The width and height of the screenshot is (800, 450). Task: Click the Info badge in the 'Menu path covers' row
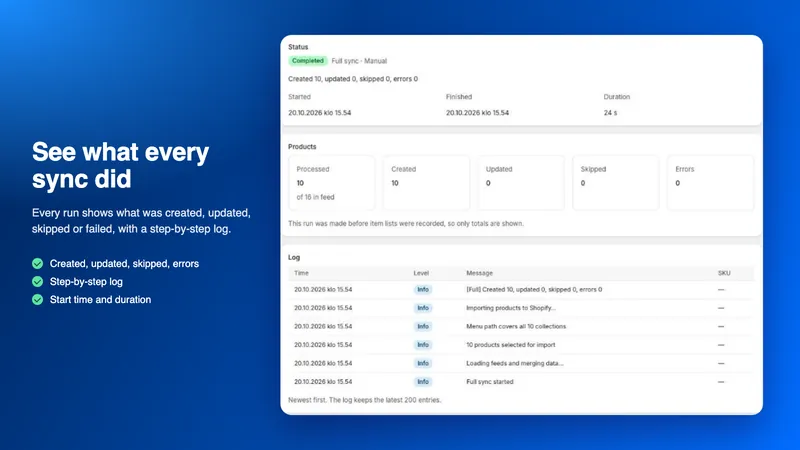pos(423,327)
